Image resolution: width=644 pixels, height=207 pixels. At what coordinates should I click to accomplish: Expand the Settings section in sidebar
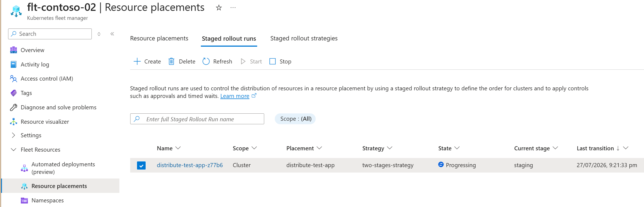[14, 135]
